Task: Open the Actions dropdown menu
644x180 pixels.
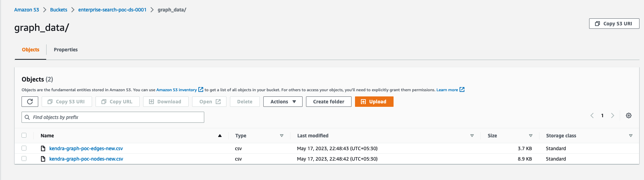Action: pyautogui.click(x=283, y=102)
